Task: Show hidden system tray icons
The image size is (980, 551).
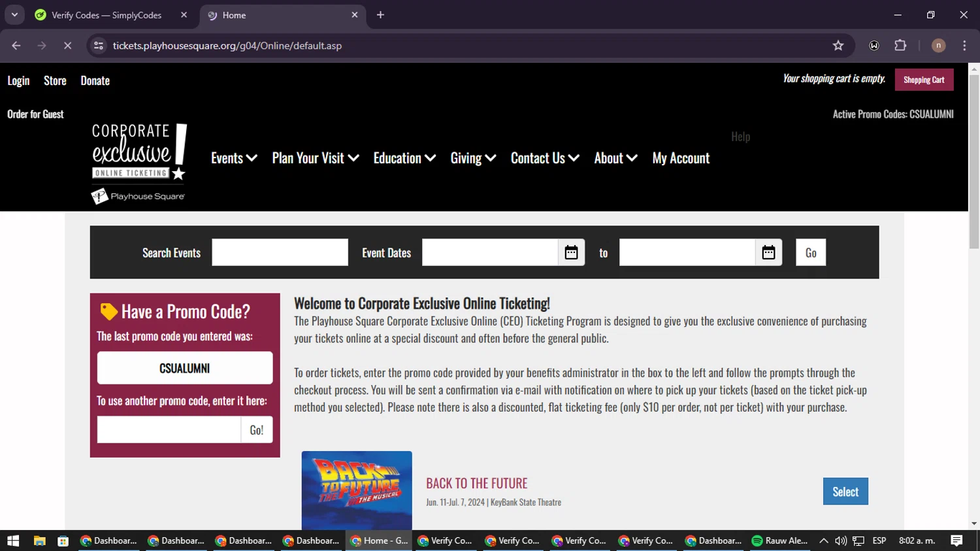Action: click(823, 541)
